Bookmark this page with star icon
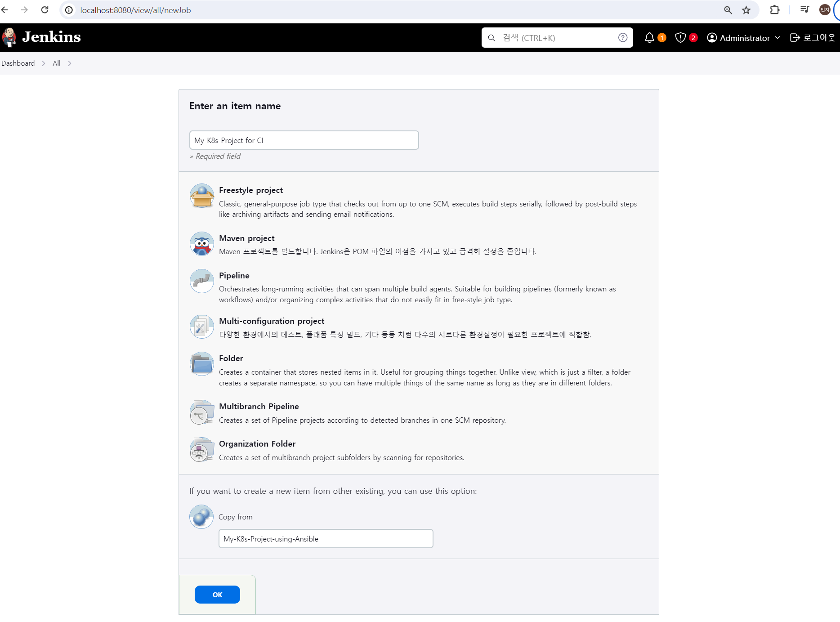Viewport: 840px width, 622px height. [x=746, y=10]
